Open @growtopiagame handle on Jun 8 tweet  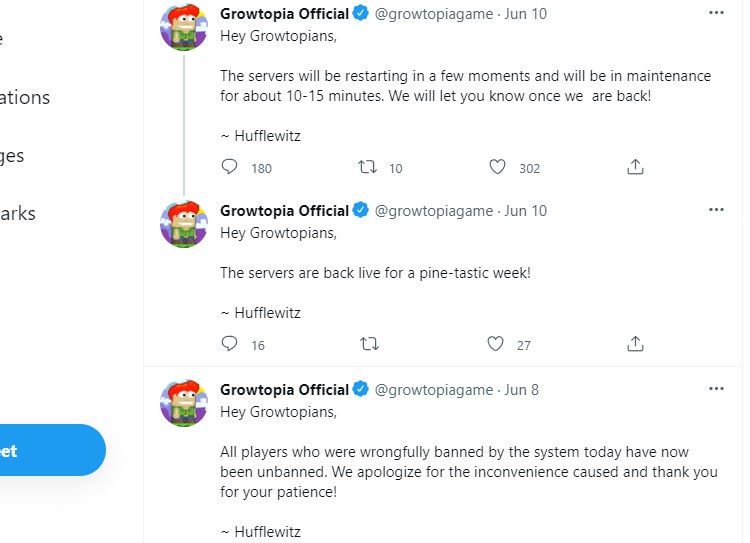[433, 390]
